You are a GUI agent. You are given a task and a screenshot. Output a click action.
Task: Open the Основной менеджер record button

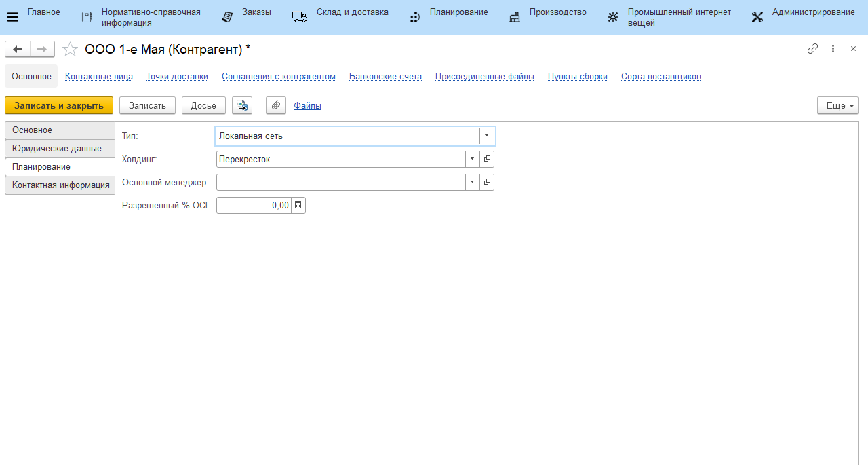pyautogui.click(x=487, y=182)
